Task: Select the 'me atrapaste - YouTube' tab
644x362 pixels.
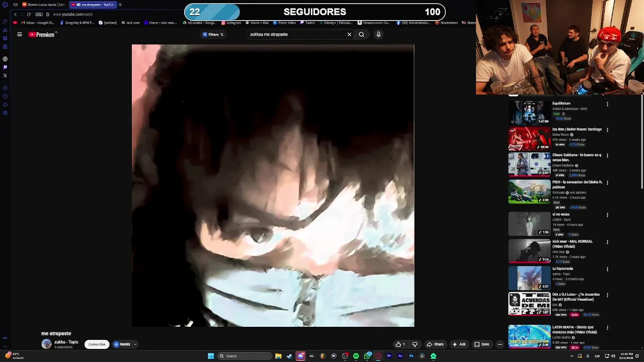Action: click(93, 5)
